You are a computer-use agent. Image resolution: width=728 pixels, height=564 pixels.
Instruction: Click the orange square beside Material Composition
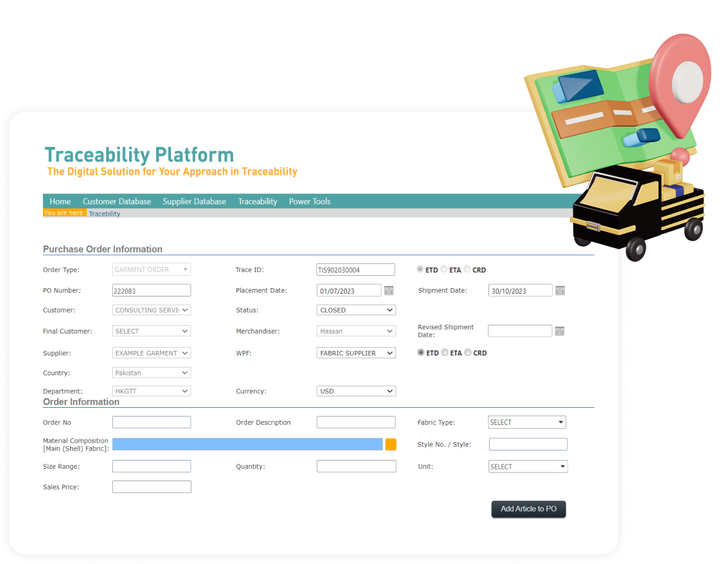point(391,444)
